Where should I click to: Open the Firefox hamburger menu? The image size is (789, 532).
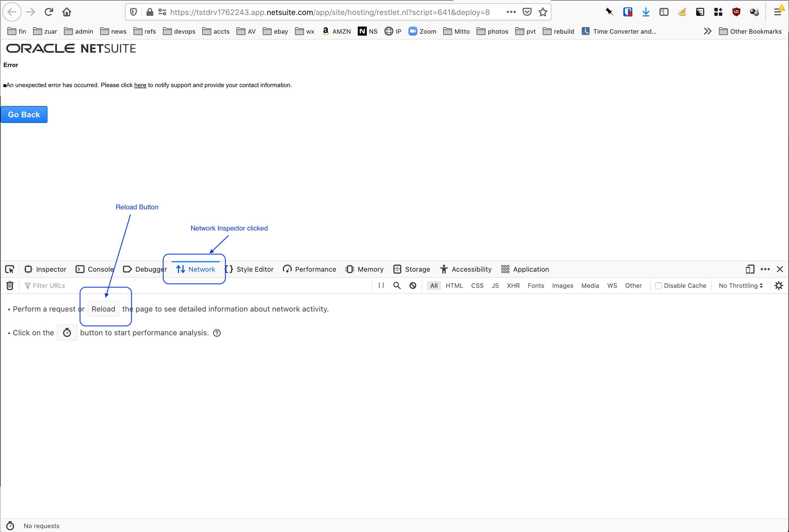778,12
